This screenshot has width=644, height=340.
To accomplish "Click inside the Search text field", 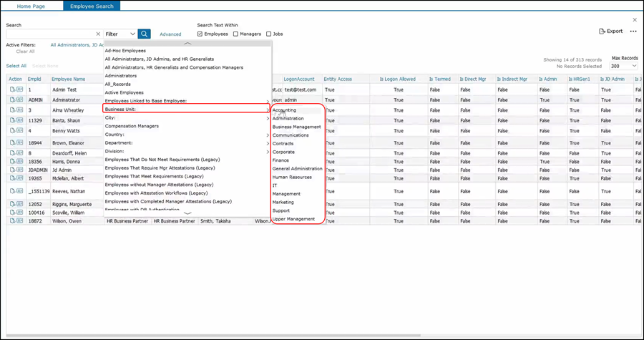I will tap(50, 34).
